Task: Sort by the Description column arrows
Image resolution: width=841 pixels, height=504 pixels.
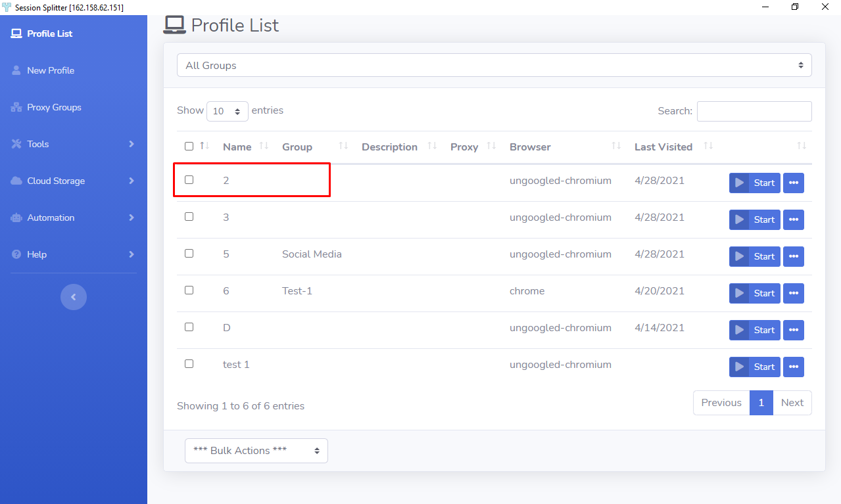Action: tap(432, 146)
